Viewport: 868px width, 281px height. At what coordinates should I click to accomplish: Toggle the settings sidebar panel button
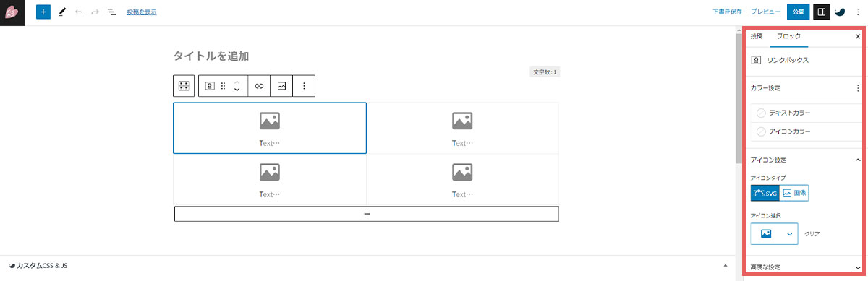821,12
